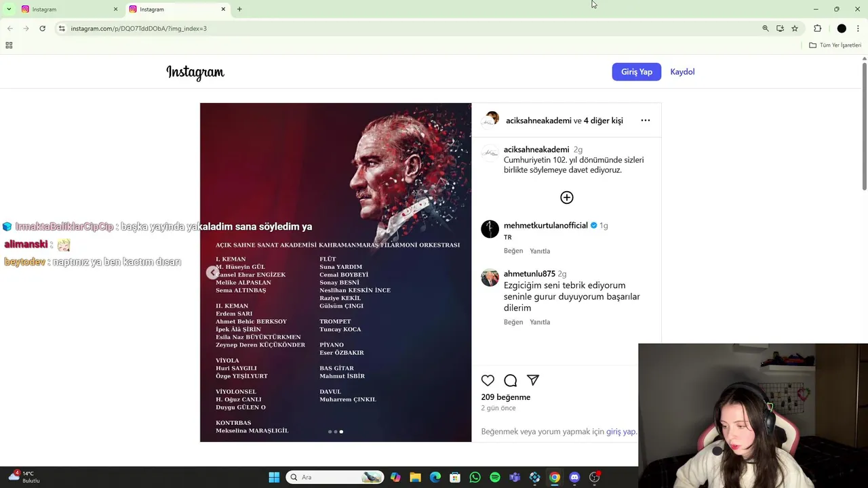Image resolution: width=868 pixels, height=488 pixels.
Task: Share the post with the paper plane icon
Action: pos(533,380)
